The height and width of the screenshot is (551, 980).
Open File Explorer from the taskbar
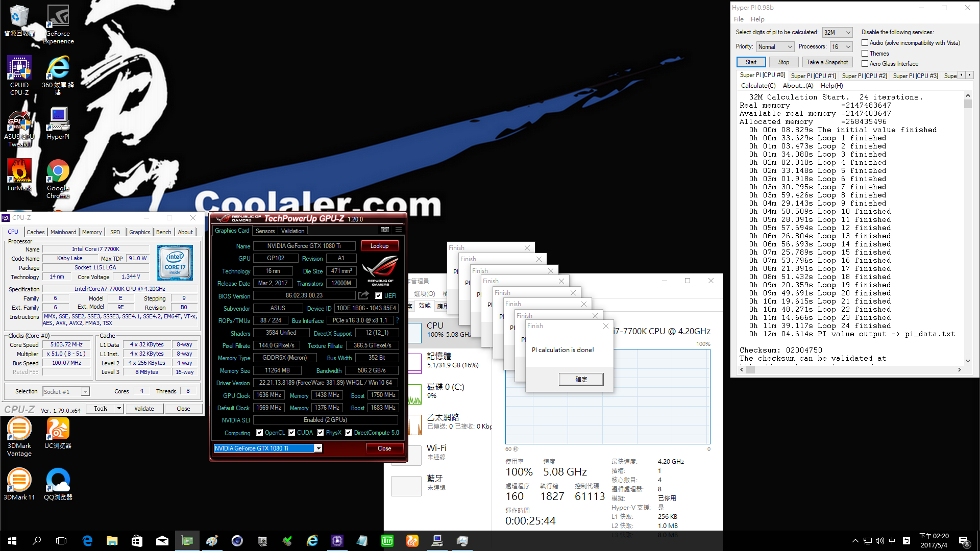(x=112, y=541)
